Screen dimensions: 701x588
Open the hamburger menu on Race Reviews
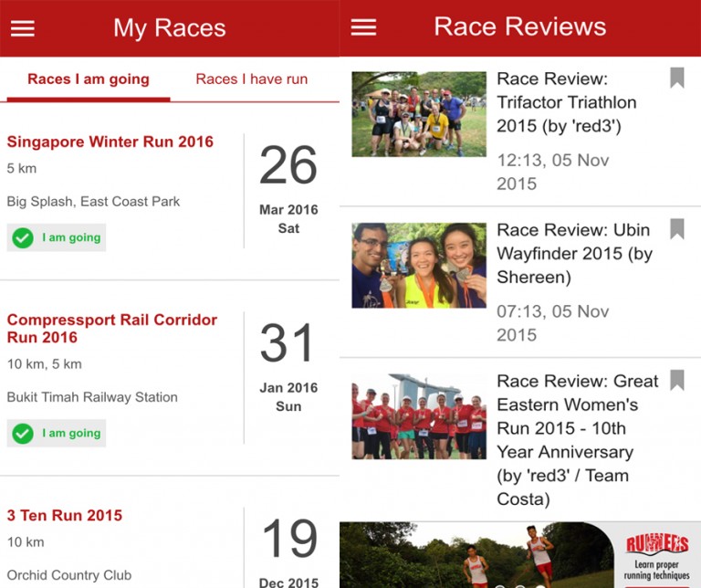click(363, 27)
